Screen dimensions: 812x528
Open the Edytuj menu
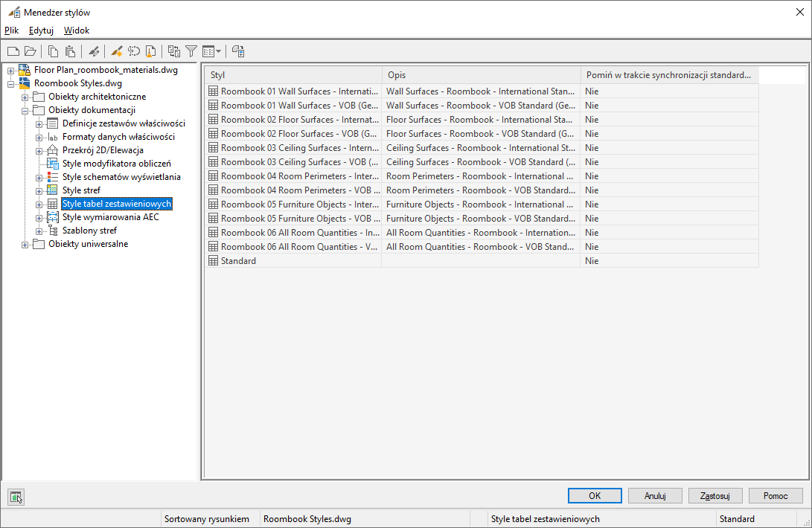(x=41, y=30)
